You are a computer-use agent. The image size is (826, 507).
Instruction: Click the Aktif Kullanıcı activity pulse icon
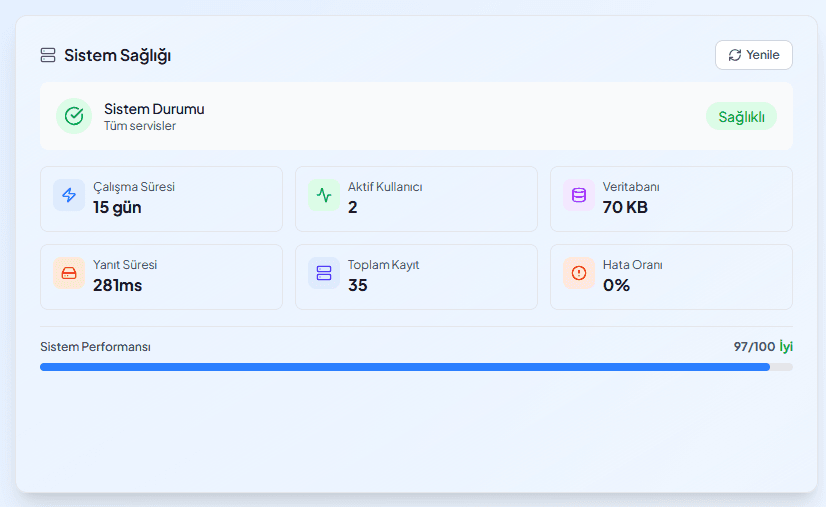(x=324, y=195)
